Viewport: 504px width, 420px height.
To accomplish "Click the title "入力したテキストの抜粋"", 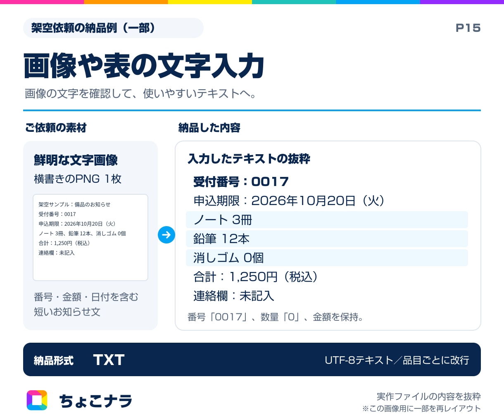I will pos(249,159).
